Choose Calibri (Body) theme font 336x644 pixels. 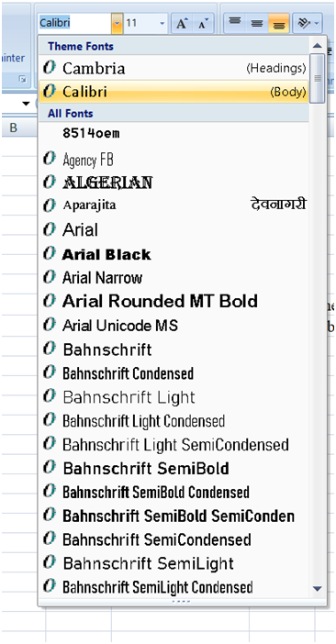click(174, 92)
